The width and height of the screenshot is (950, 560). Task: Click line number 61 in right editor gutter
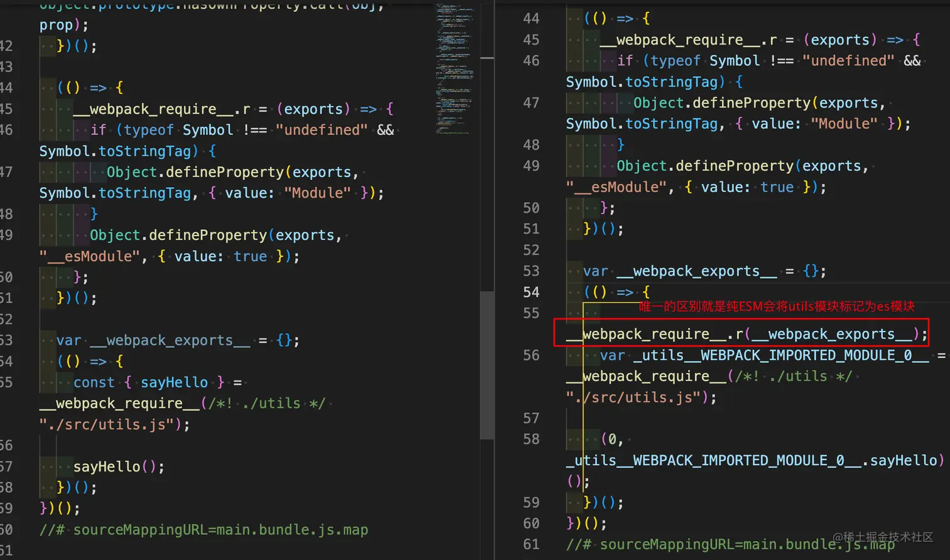tap(531, 544)
